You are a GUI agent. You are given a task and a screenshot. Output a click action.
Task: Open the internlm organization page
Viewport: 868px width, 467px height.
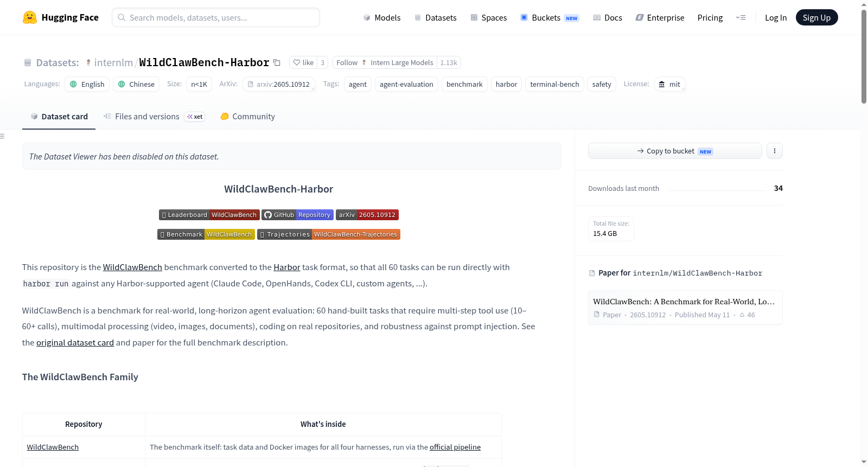pyautogui.click(x=113, y=62)
